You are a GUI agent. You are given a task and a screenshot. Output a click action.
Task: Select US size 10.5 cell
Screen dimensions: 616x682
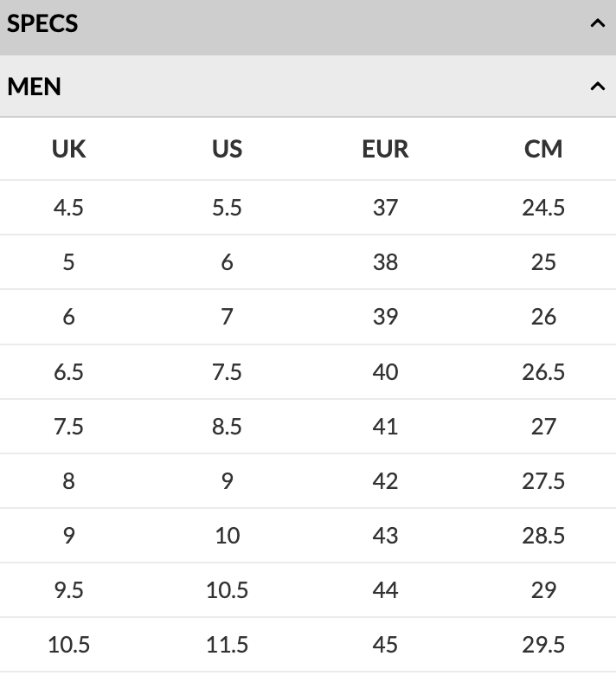click(227, 590)
